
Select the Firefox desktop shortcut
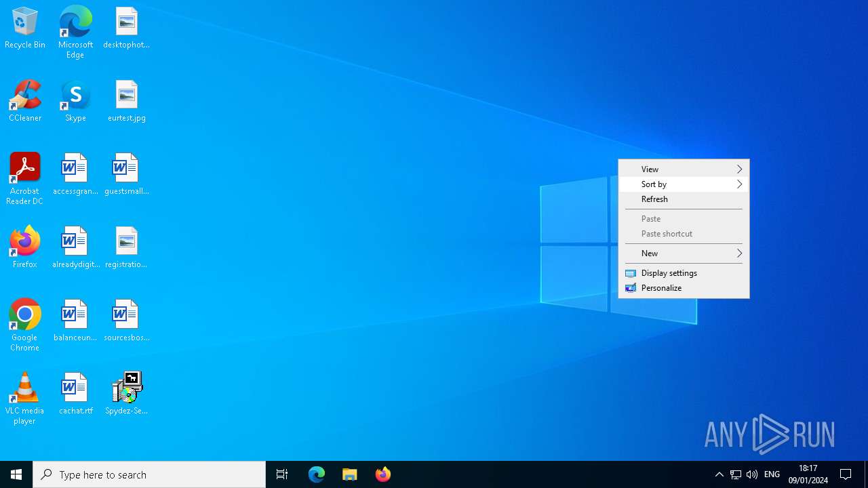25,248
